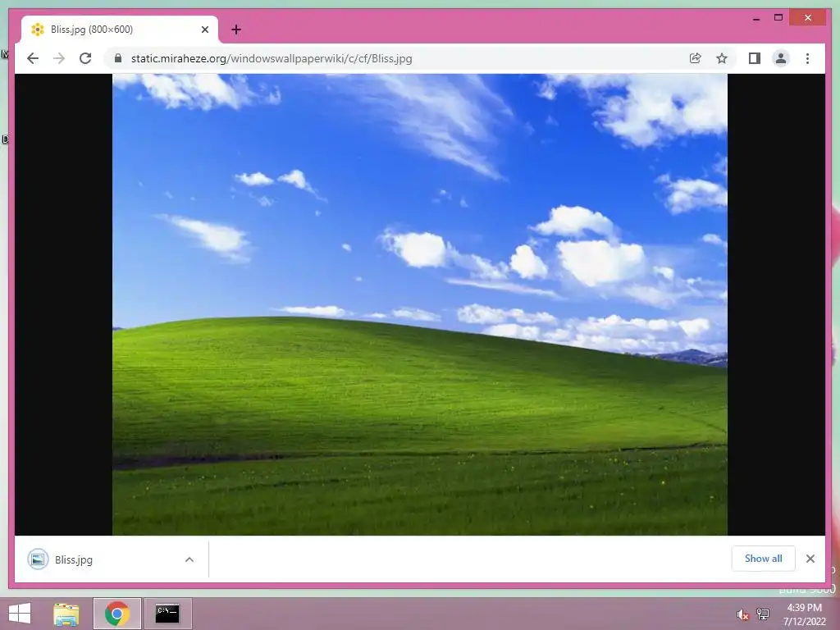Click the forward navigation arrow
The height and width of the screenshot is (630, 840).
pos(59,58)
